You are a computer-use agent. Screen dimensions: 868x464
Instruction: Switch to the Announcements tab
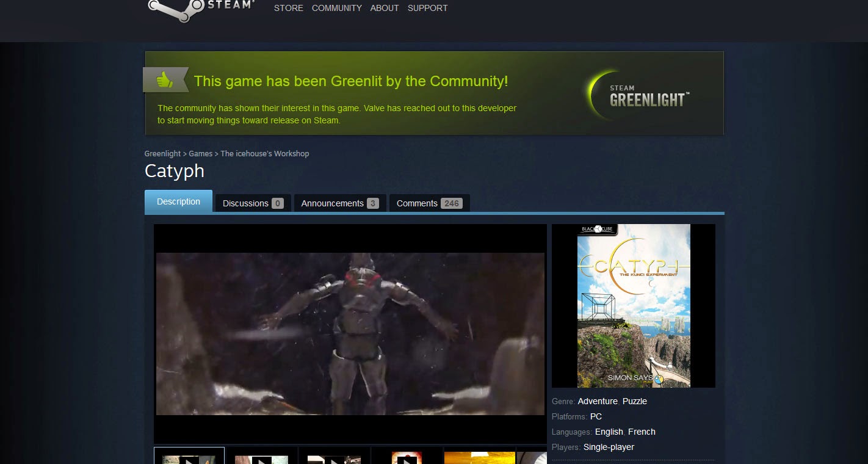340,203
